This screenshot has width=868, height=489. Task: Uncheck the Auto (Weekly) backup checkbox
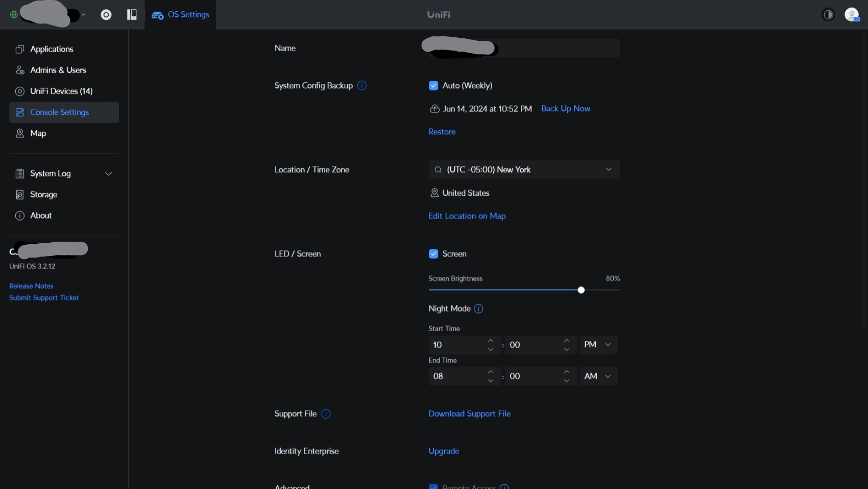433,85
